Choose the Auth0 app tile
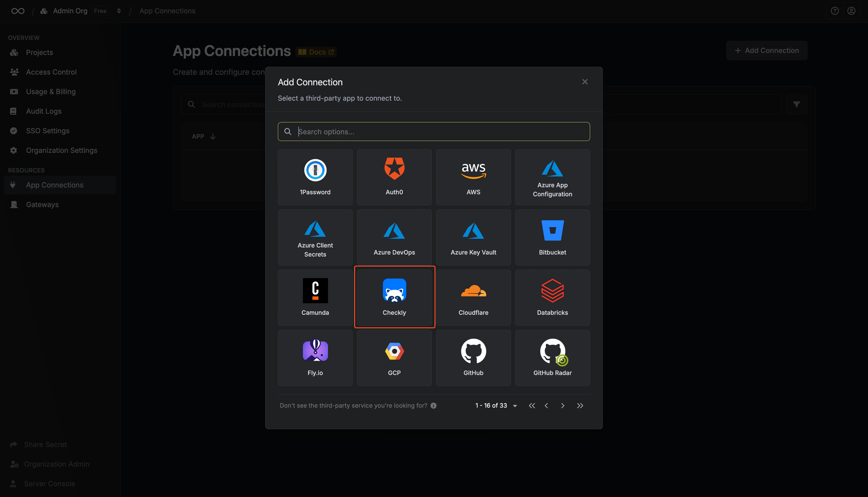This screenshot has height=497, width=868. tap(394, 177)
